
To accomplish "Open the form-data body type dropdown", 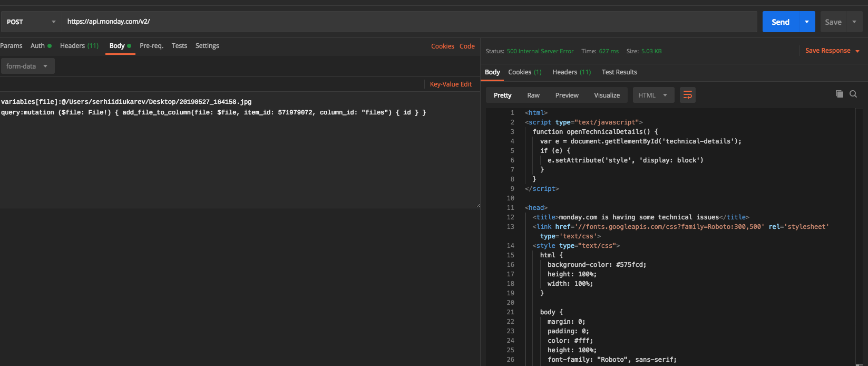I will coord(27,66).
